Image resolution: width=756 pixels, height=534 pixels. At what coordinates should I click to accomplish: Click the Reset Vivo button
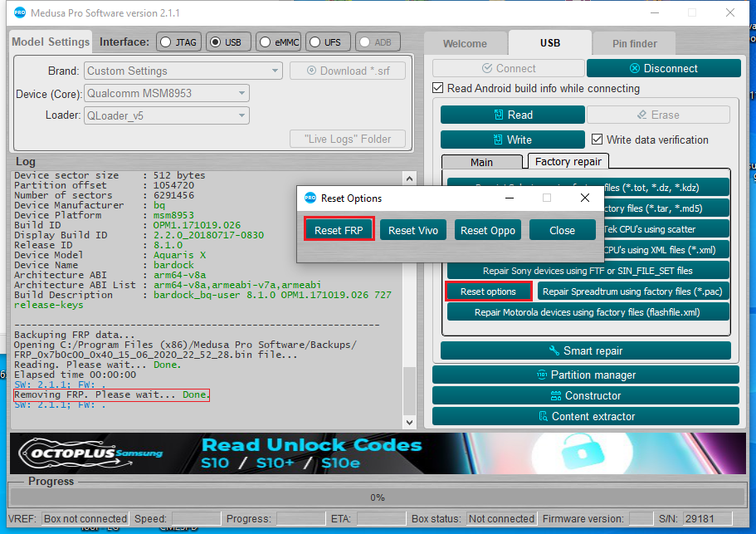coord(413,231)
